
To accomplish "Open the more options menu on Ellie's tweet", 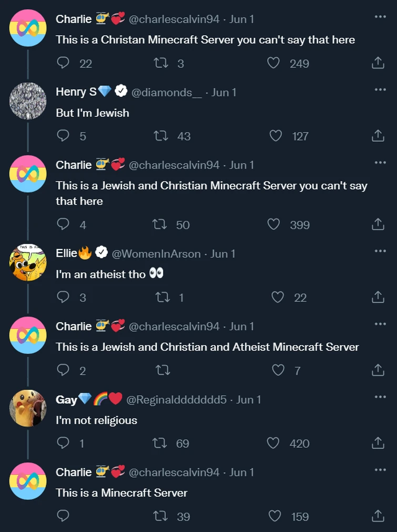I will pos(381,252).
